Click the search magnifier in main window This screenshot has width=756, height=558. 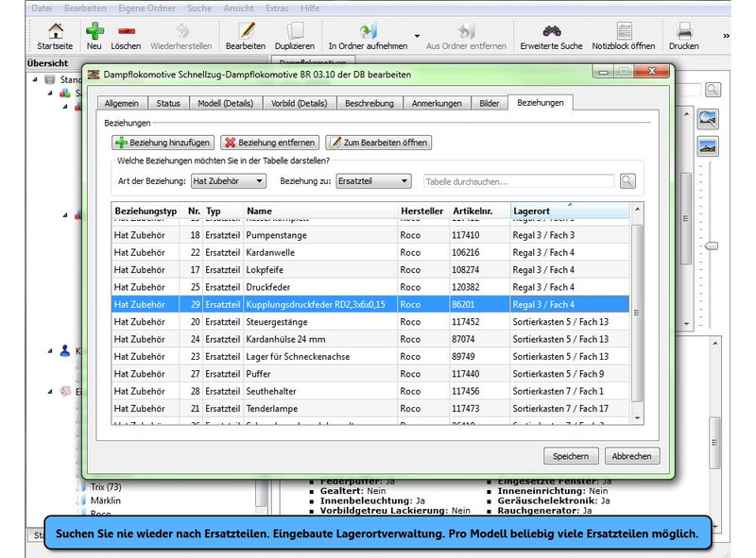[x=713, y=90]
